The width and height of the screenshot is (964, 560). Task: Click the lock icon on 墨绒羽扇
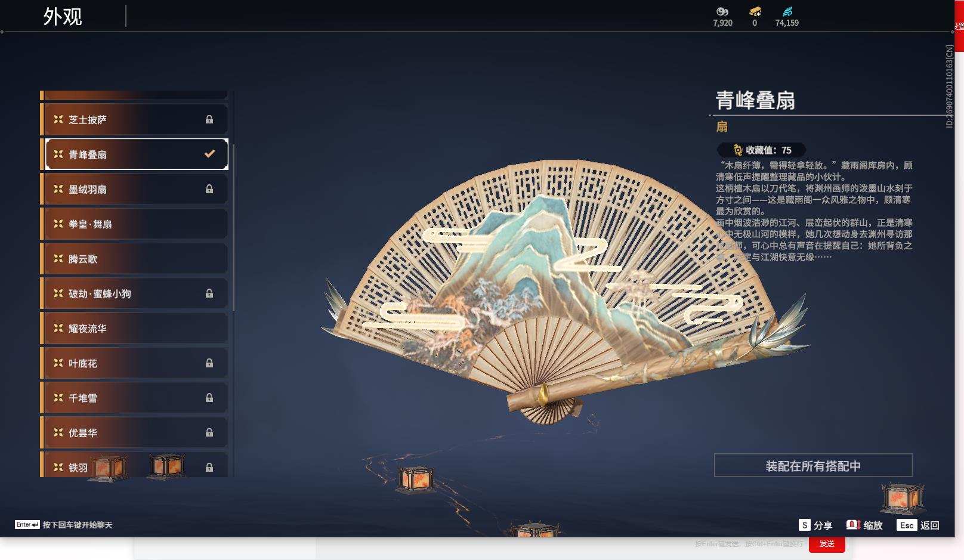(209, 188)
